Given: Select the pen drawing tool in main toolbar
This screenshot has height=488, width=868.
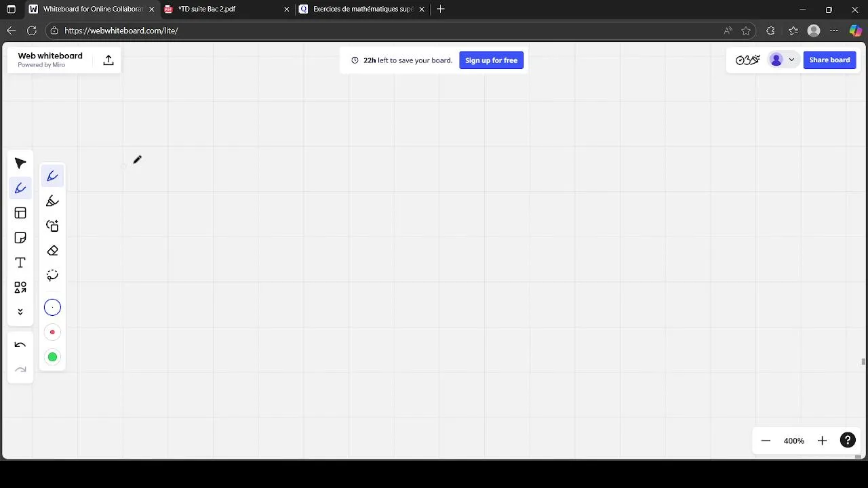Looking at the screenshot, I should point(20,188).
